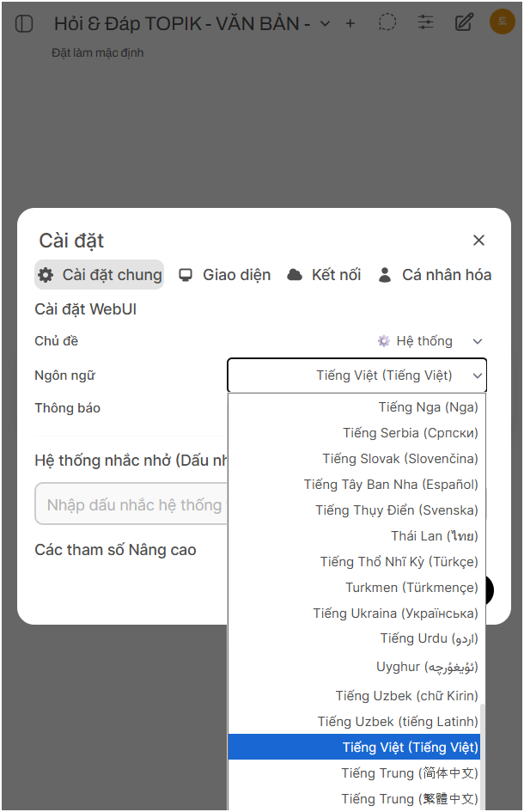Click the plus icon to add model
Screen dimensions: 524x812
pyautogui.click(x=350, y=23)
